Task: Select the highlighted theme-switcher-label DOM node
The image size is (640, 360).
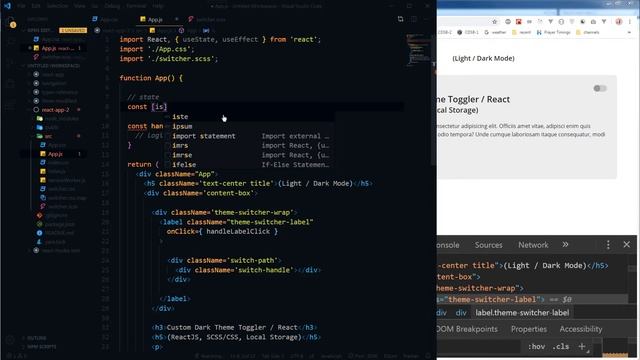Action: (x=532, y=299)
